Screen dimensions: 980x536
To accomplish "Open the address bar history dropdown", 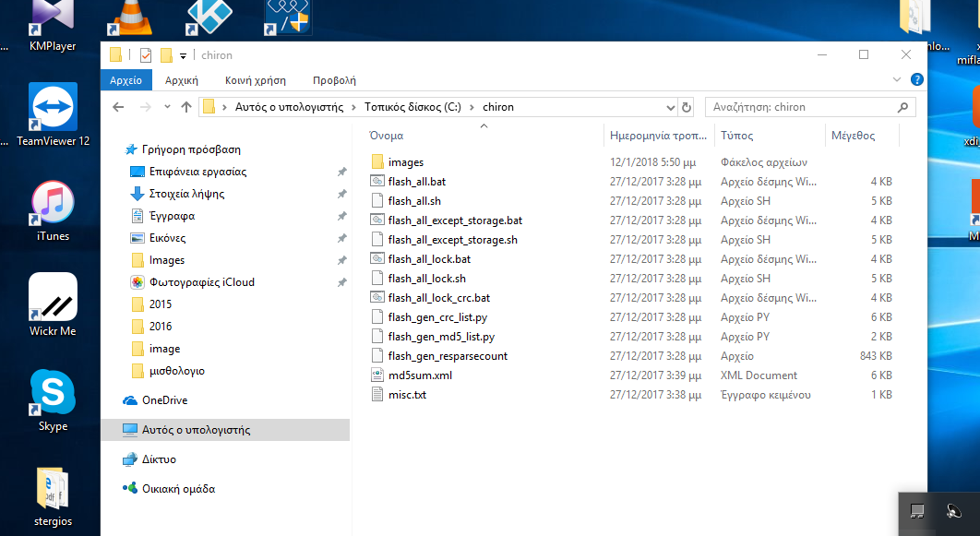I will [670, 107].
